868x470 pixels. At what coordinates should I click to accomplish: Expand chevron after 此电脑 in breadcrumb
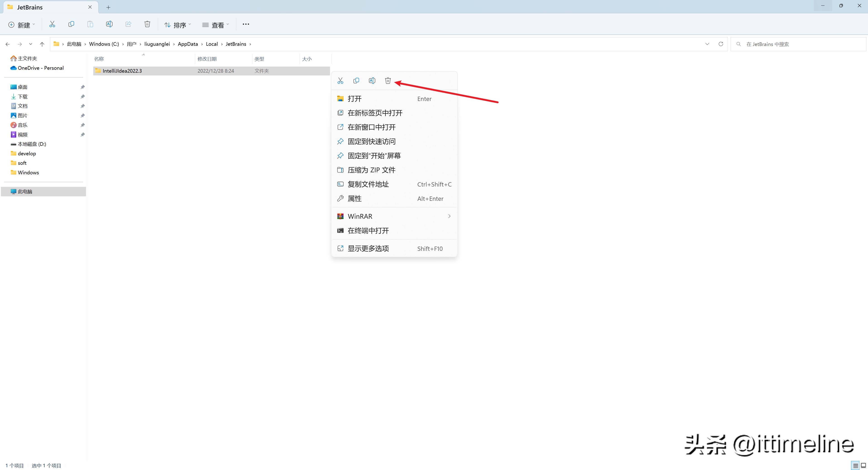pos(85,44)
